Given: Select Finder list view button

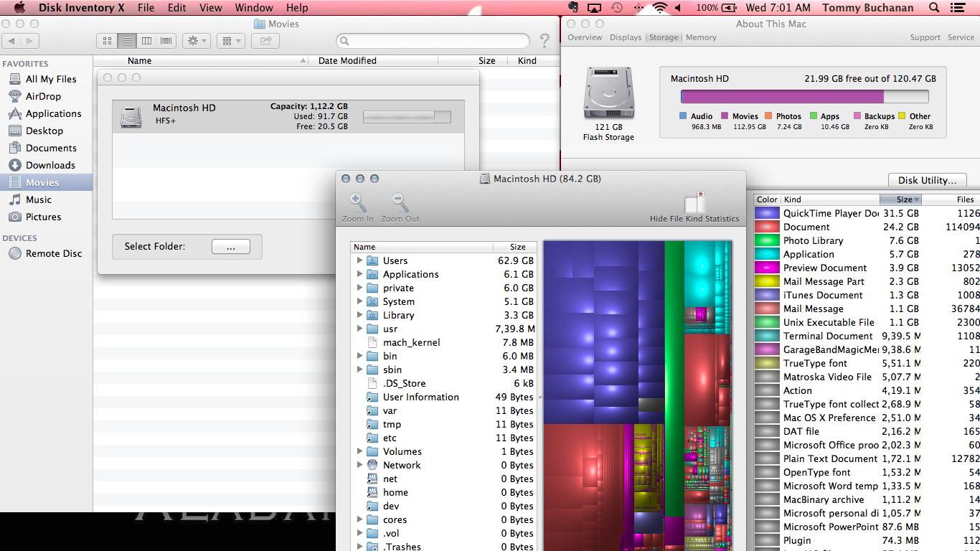Looking at the screenshot, I should point(127,41).
